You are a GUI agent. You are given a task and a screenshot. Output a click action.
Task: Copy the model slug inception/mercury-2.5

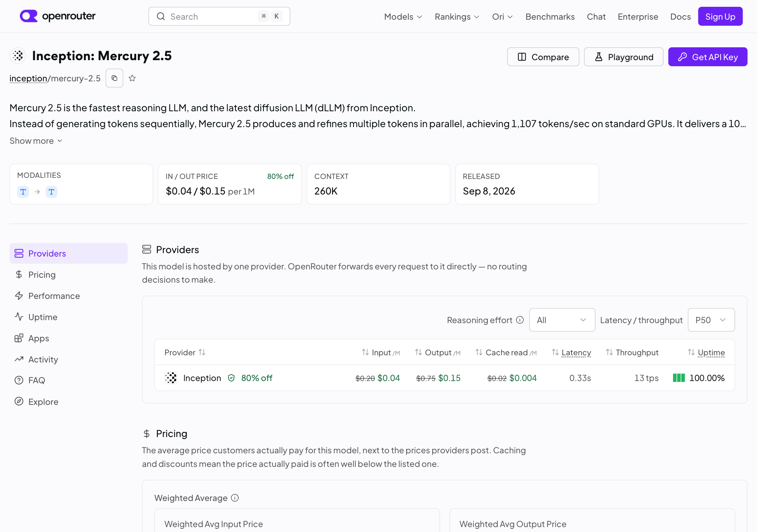[114, 78]
